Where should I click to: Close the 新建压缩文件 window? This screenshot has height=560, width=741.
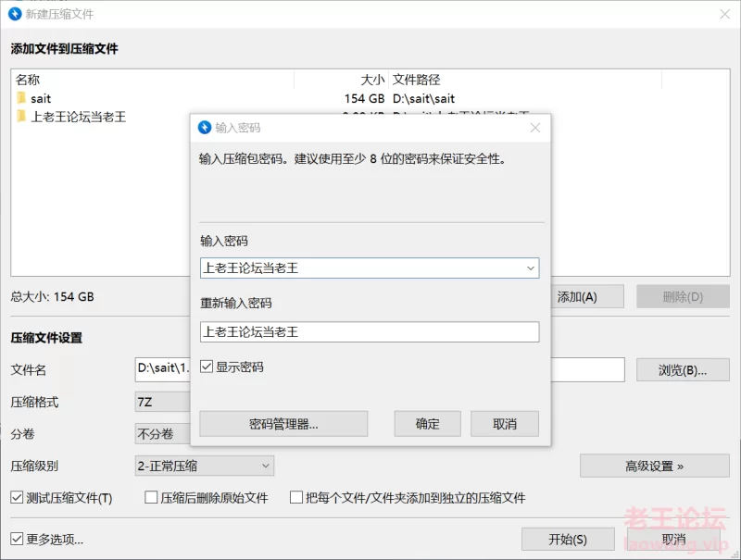click(725, 14)
